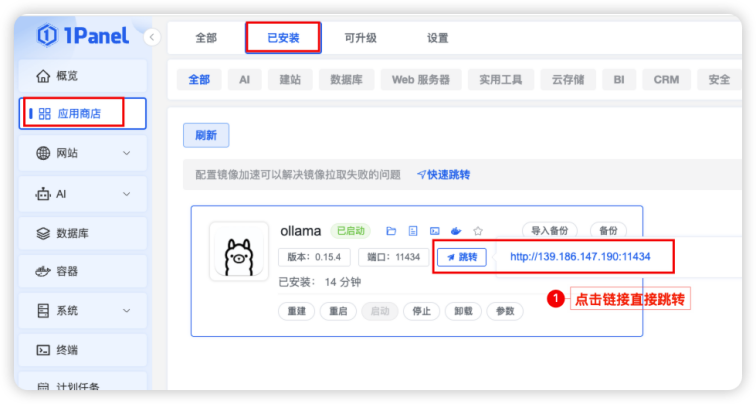Click the database stack icon
756x404 pixels.
click(43, 233)
